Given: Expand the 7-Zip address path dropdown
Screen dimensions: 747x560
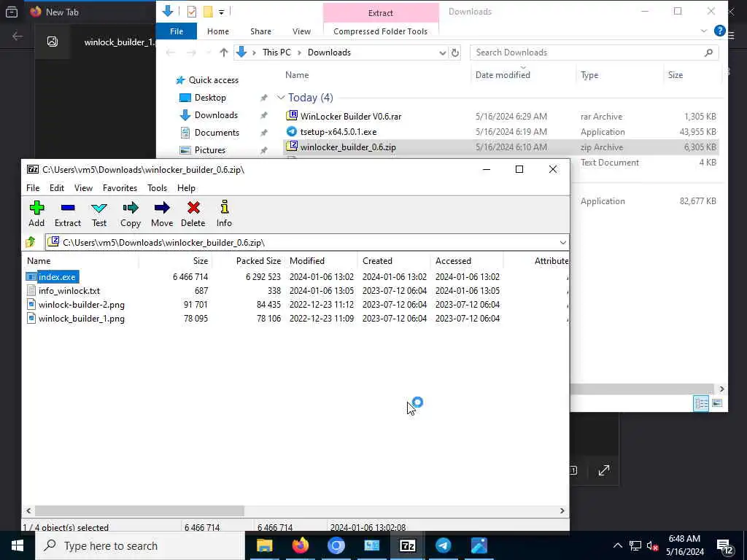Looking at the screenshot, I should pos(562,243).
